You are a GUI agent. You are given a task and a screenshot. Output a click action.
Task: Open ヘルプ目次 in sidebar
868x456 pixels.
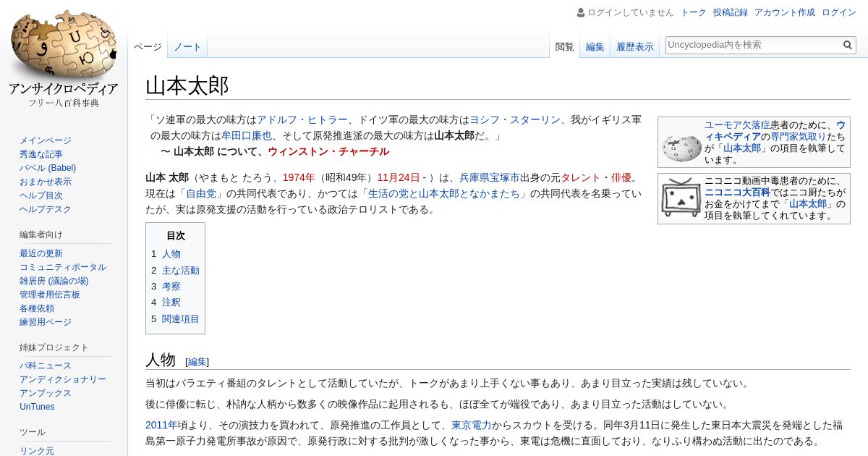click(x=41, y=195)
